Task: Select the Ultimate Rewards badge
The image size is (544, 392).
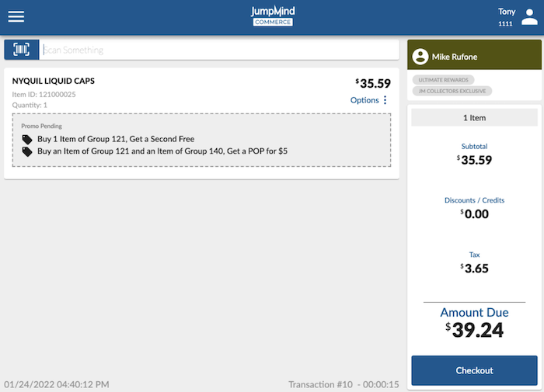Action: (x=443, y=80)
